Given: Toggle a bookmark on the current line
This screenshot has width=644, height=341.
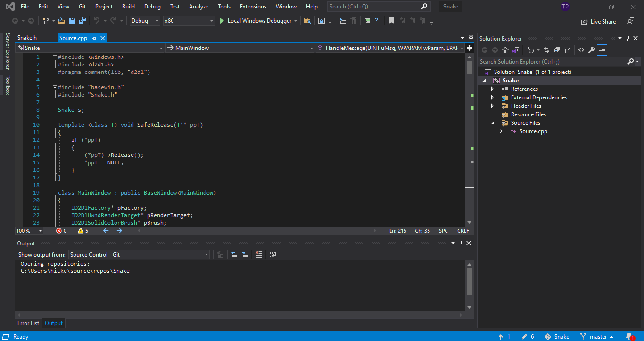Looking at the screenshot, I should (391, 21).
